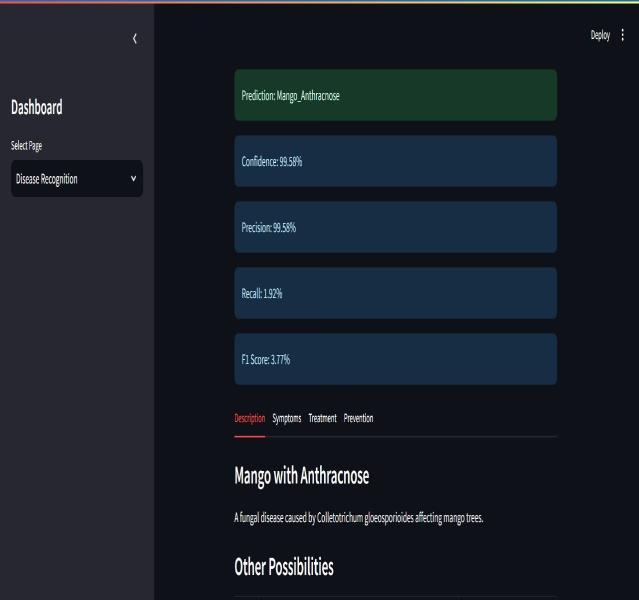Viewport: 639px width, 600px height.
Task: Click the fungal disease description paragraph
Action: coord(359,518)
